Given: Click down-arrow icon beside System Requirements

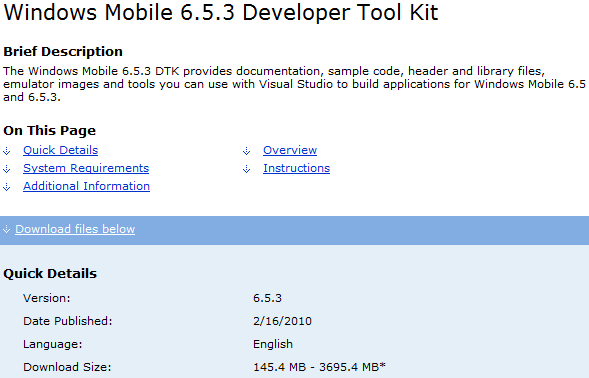Looking at the screenshot, I should click(x=7, y=169).
